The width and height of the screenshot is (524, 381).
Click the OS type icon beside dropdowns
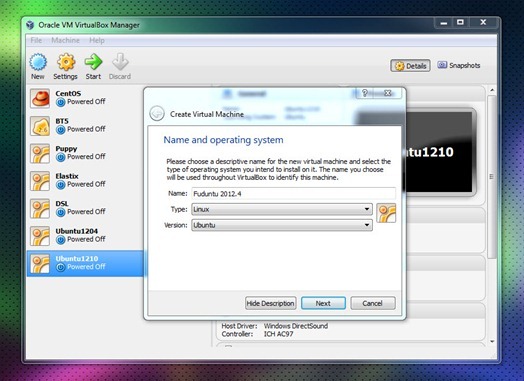386,213
